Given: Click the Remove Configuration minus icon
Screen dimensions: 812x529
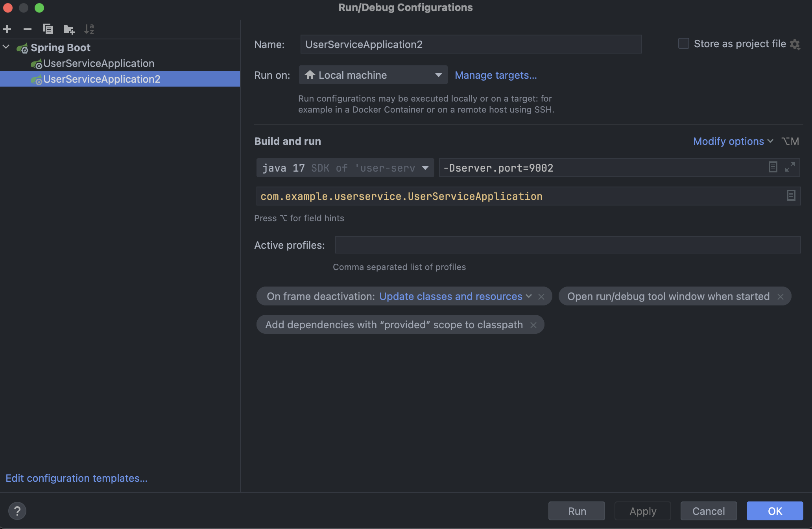Looking at the screenshot, I should (28, 29).
